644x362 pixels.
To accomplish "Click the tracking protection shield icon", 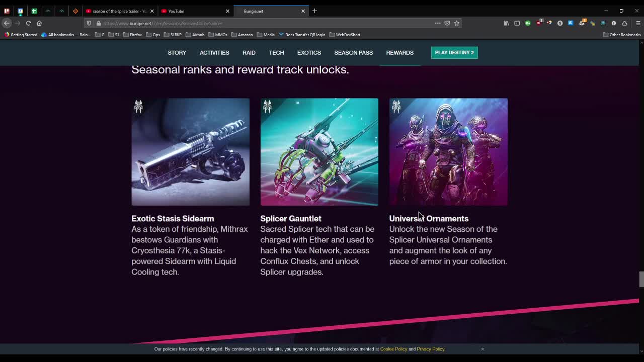I will 89,23.
